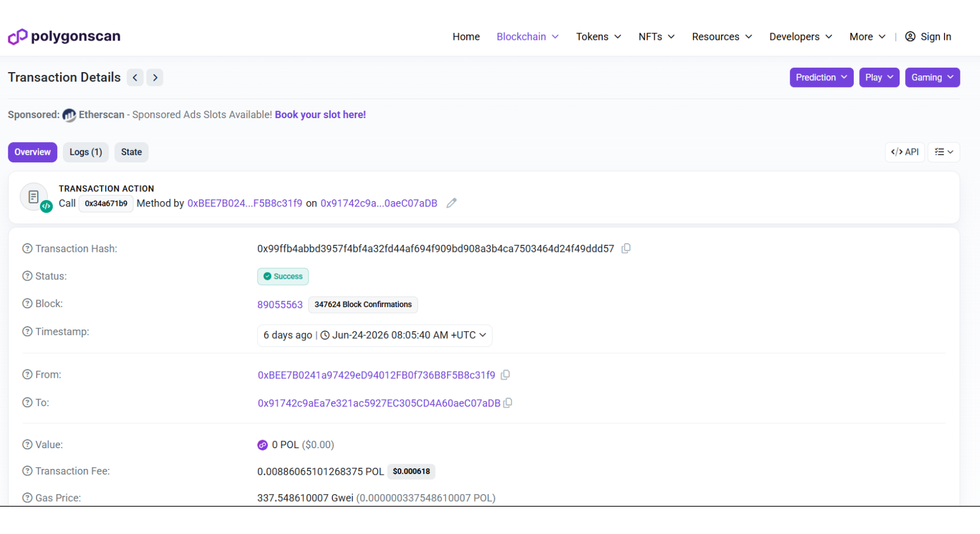Screen dimensions: 980x534
Task: Open the To address 0x91742c9aEa7e...
Action: point(379,403)
